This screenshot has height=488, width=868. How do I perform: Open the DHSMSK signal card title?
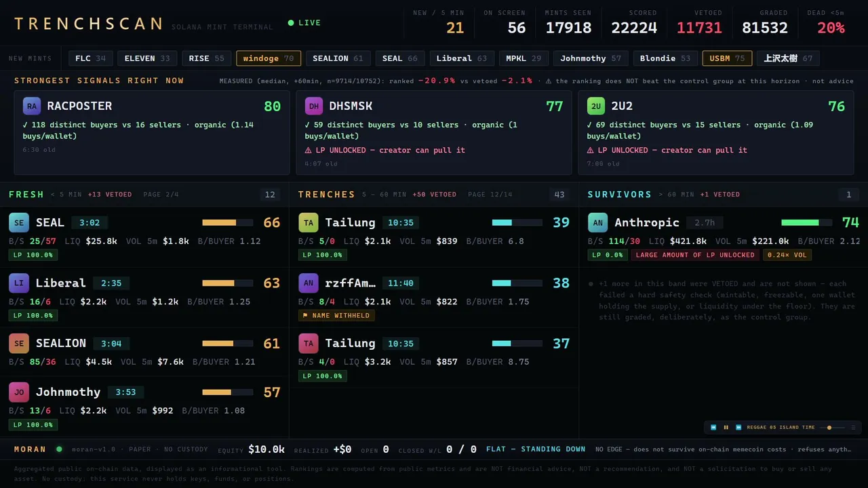[351, 106]
